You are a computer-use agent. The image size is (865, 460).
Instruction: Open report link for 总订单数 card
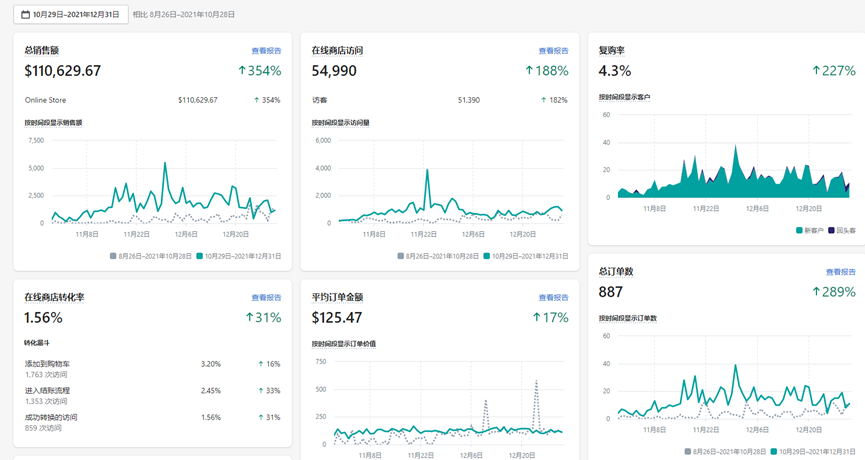841,272
